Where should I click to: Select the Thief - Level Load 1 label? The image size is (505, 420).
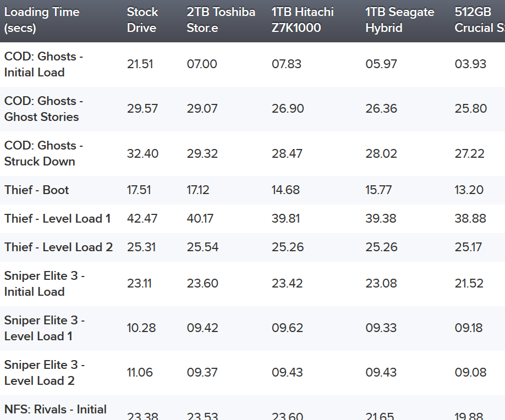point(57,219)
